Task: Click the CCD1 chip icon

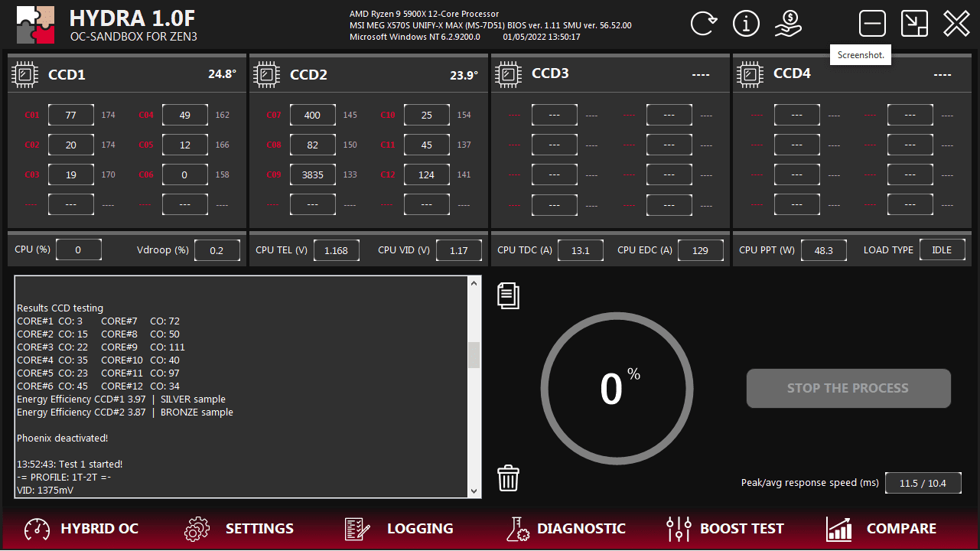Action: point(25,74)
